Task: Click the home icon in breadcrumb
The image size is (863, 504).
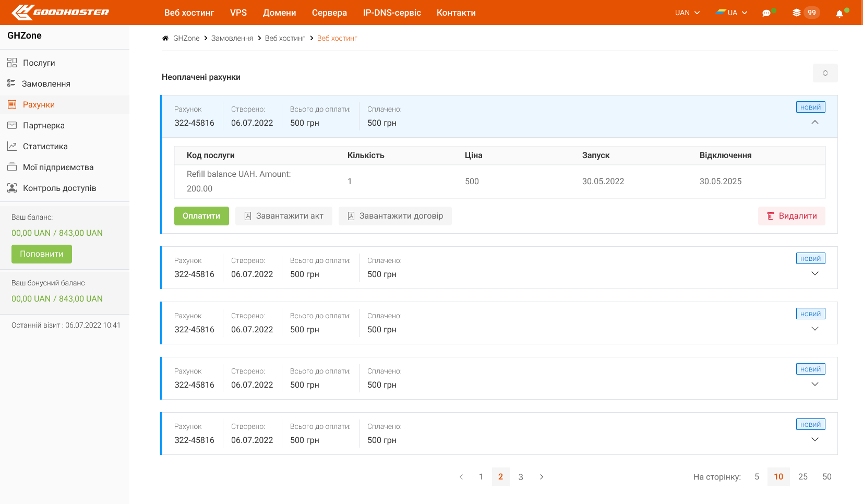Action: tap(165, 38)
